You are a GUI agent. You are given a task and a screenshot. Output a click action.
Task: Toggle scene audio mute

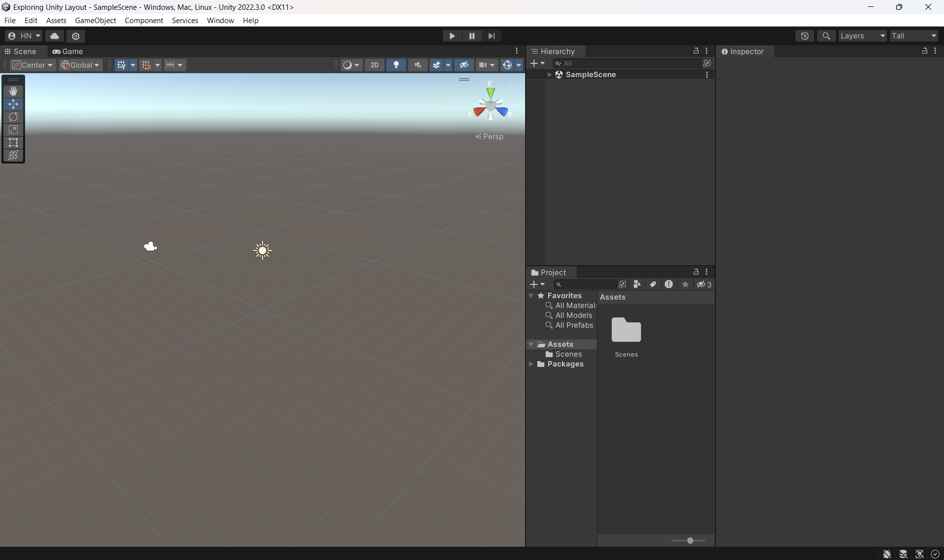click(417, 65)
